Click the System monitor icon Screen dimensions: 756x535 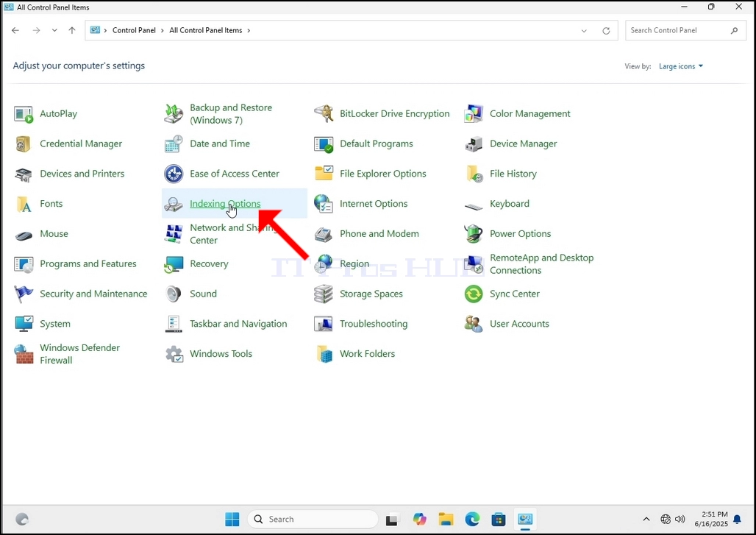23,324
